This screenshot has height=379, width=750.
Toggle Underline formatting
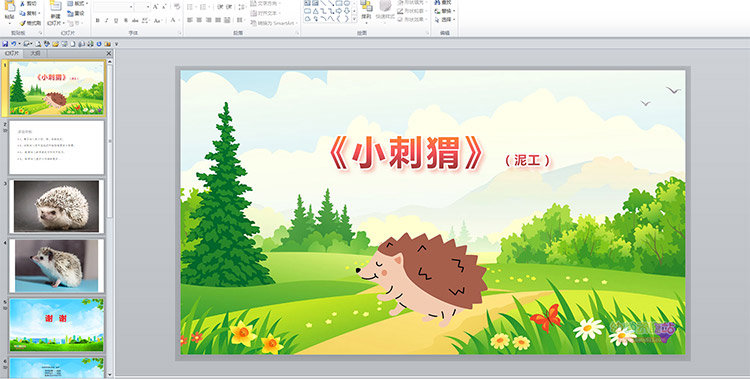116,21
